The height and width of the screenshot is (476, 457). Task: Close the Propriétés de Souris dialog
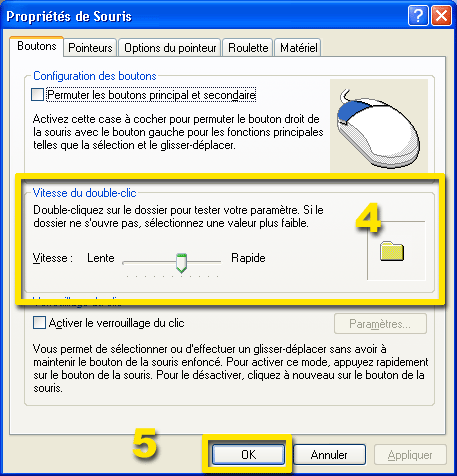(441, 16)
